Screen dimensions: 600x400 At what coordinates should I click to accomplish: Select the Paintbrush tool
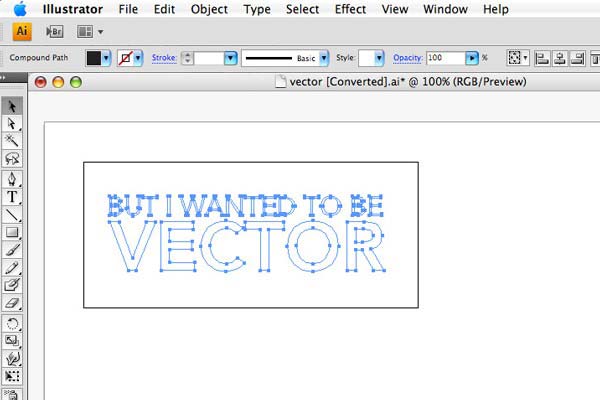12,250
